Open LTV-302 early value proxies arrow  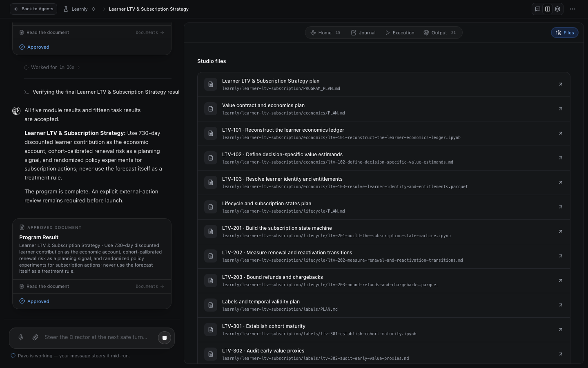pos(561,354)
